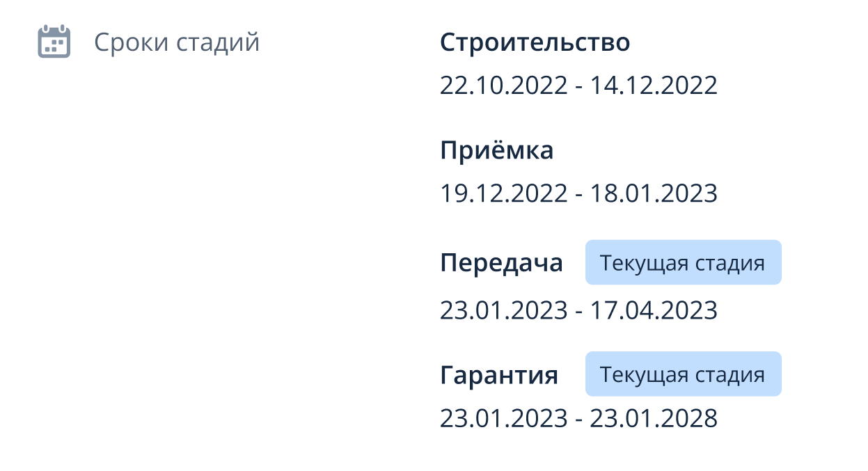Click the dash between Строительство dates

point(579,86)
